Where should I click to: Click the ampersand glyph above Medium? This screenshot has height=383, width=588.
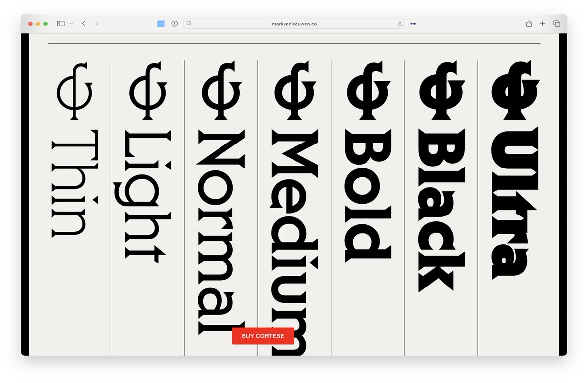[x=294, y=91]
